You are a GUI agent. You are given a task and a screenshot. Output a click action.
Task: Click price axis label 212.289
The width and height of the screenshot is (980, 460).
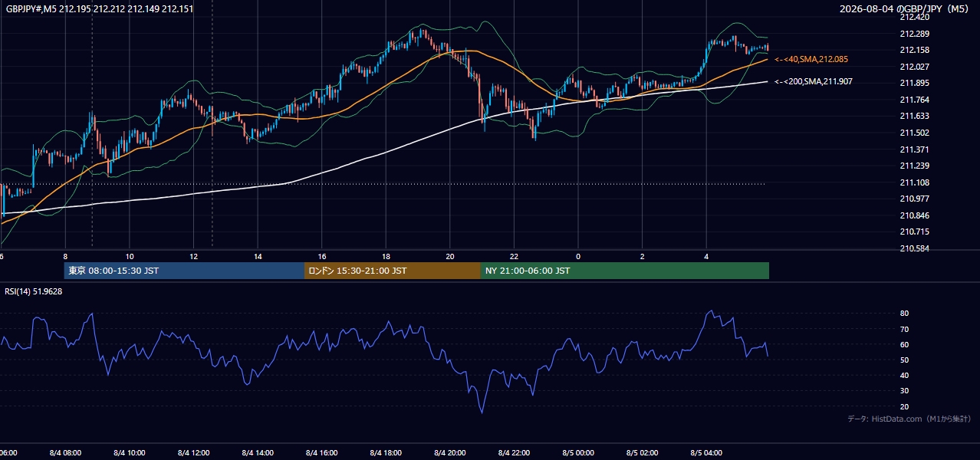tap(914, 34)
